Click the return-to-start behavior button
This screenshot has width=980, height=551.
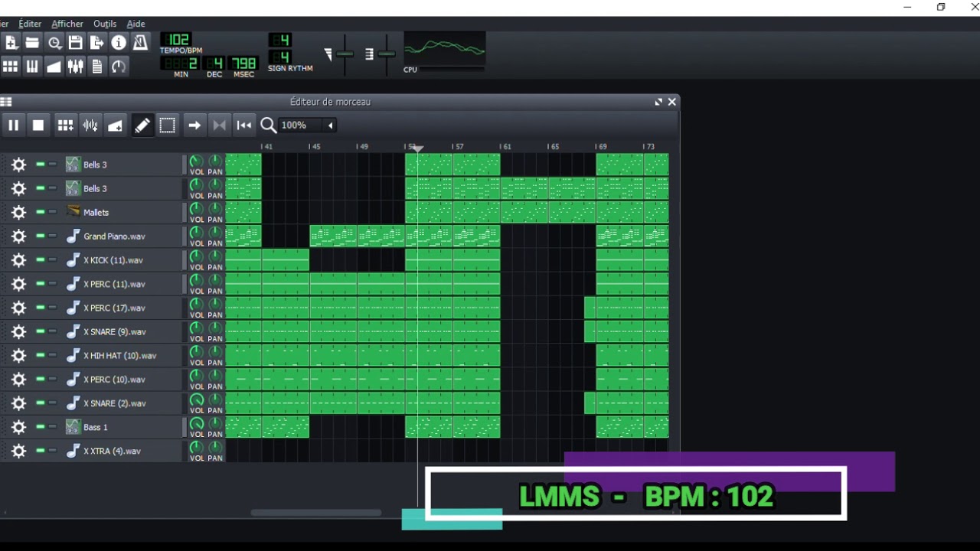[x=244, y=126]
